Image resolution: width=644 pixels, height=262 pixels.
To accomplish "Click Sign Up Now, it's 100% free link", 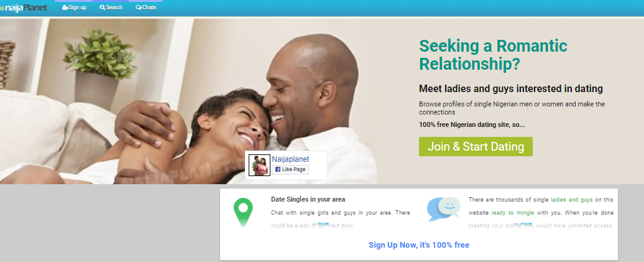I will 419,245.
